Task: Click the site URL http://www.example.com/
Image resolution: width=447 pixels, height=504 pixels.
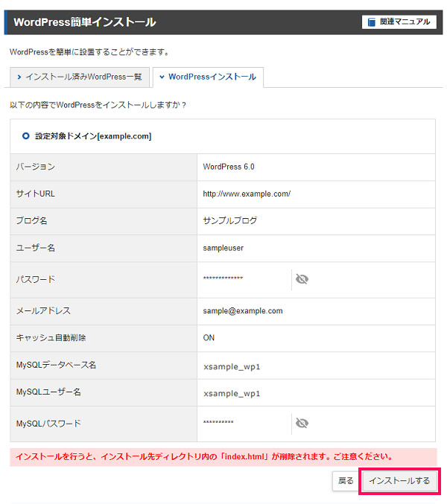Action: (247, 194)
